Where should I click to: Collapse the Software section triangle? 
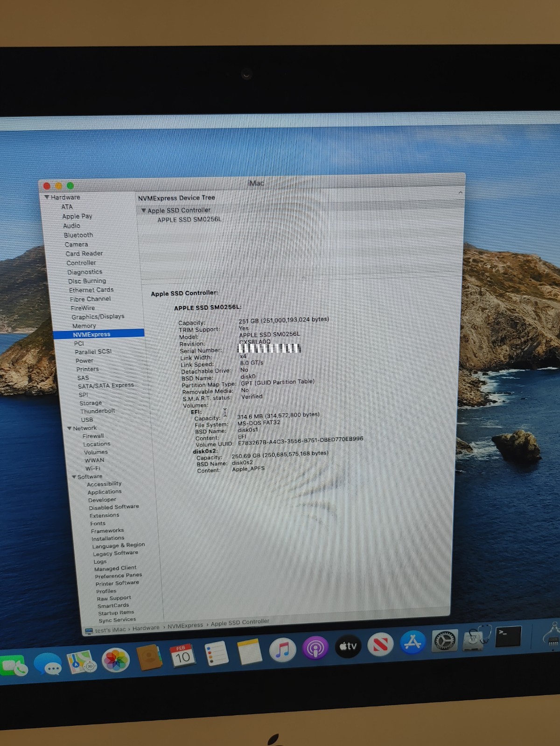(74, 477)
